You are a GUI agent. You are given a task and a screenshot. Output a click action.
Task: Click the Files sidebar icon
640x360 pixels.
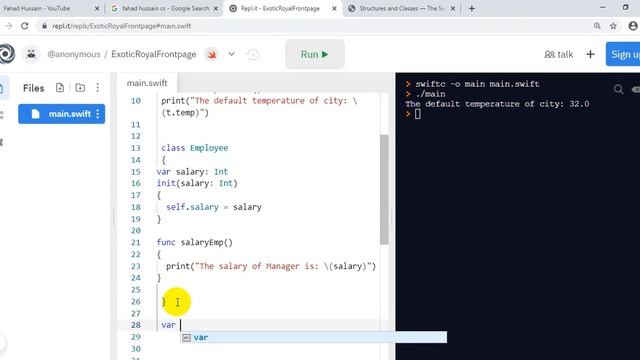tap(2, 88)
